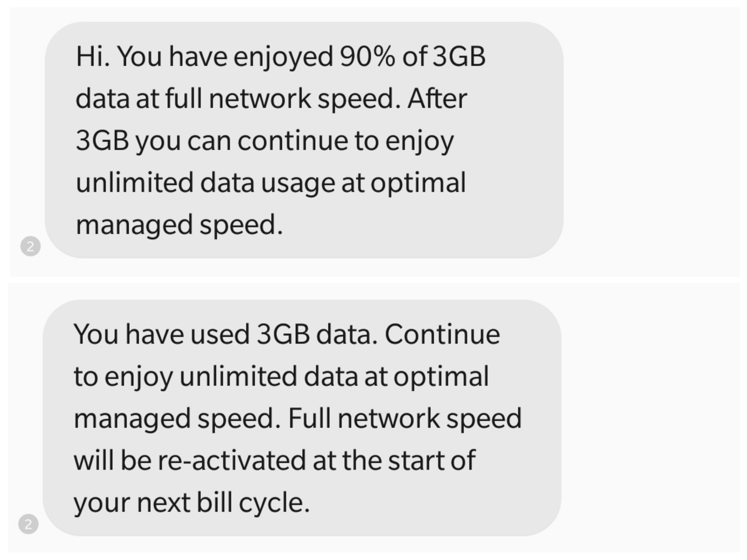Select the 'You have used 3GB' message bubble

pos(302,418)
